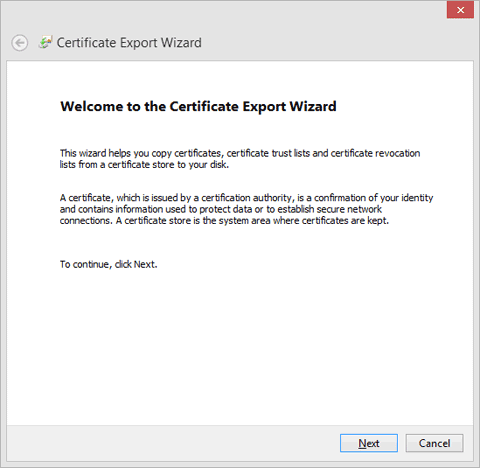
Task: Click the word Wizard in the header title
Action: 181,43
